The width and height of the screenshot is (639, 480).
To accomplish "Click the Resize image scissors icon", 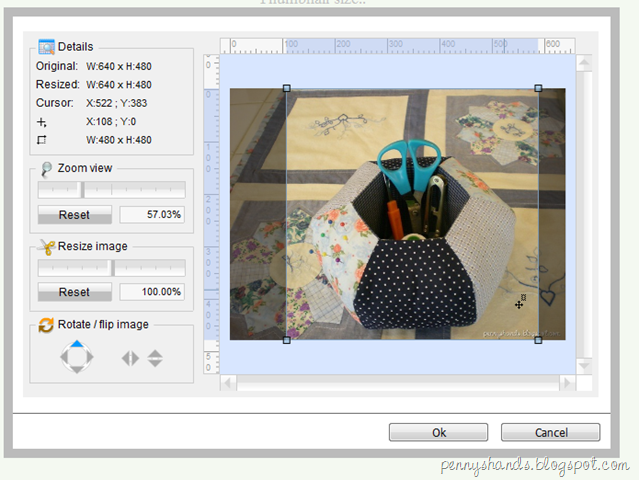I will pos(46,247).
